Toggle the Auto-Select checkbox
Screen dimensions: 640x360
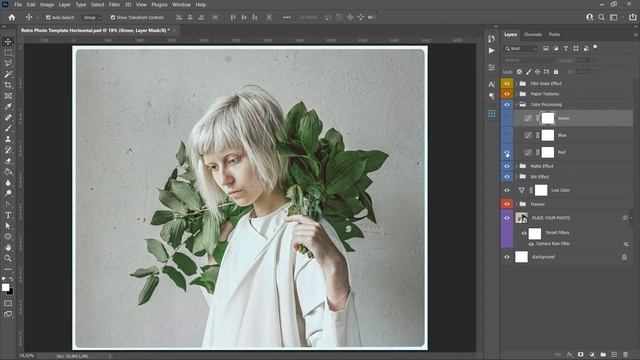[x=48, y=18]
